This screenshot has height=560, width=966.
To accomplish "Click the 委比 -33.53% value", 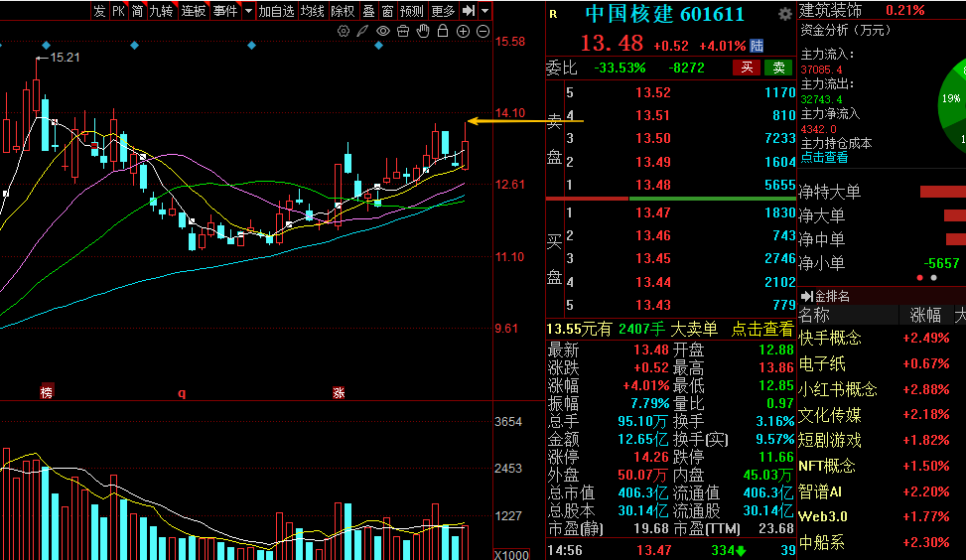I will click(x=620, y=68).
